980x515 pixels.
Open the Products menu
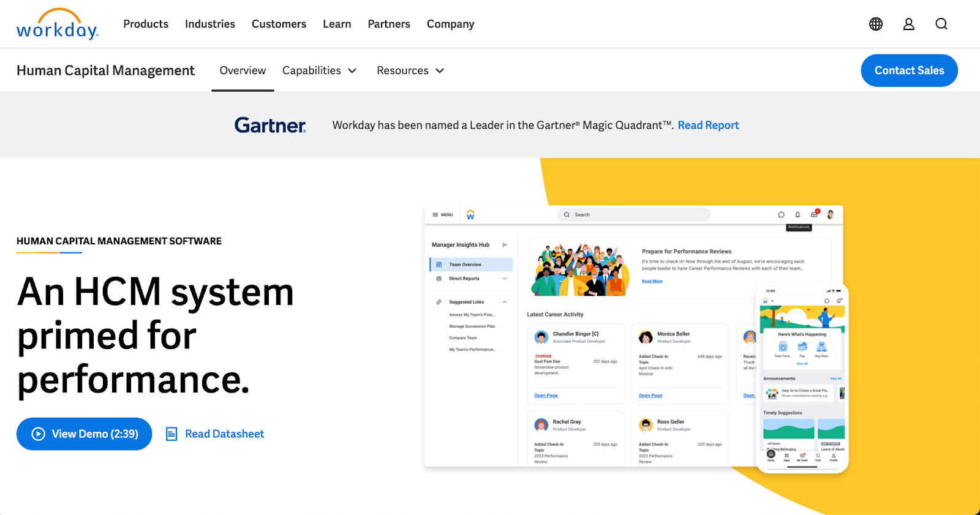point(146,24)
